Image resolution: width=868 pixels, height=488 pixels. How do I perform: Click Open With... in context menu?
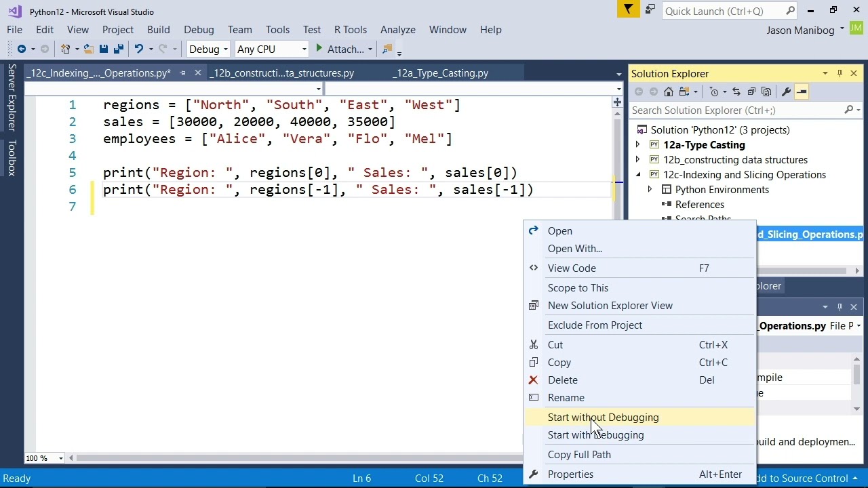coord(640,249)
